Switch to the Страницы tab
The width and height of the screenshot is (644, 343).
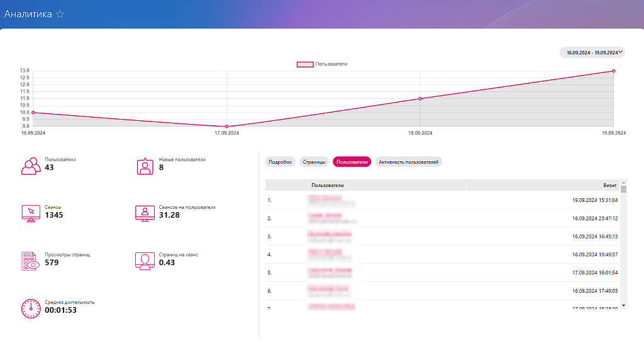(314, 162)
